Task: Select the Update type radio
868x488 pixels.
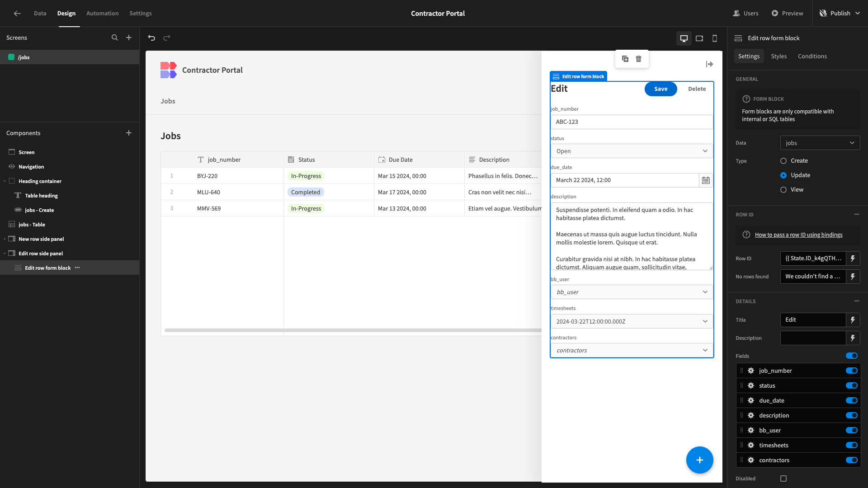Action: click(783, 175)
